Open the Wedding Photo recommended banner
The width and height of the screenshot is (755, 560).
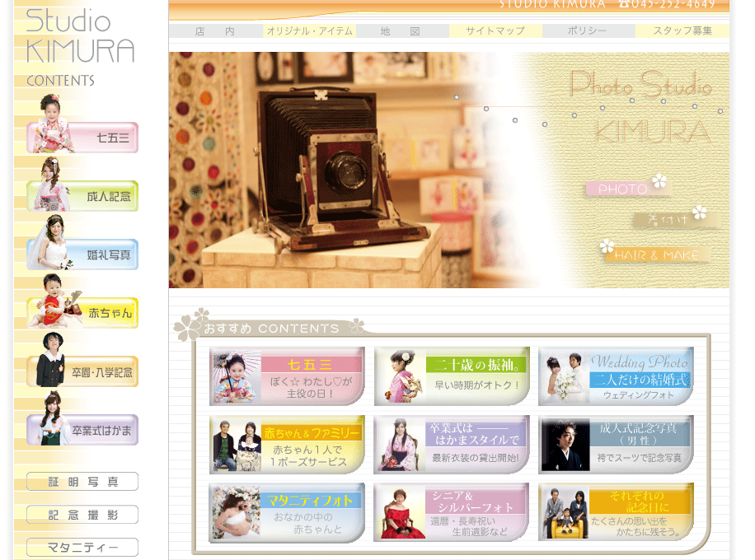(x=616, y=376)
